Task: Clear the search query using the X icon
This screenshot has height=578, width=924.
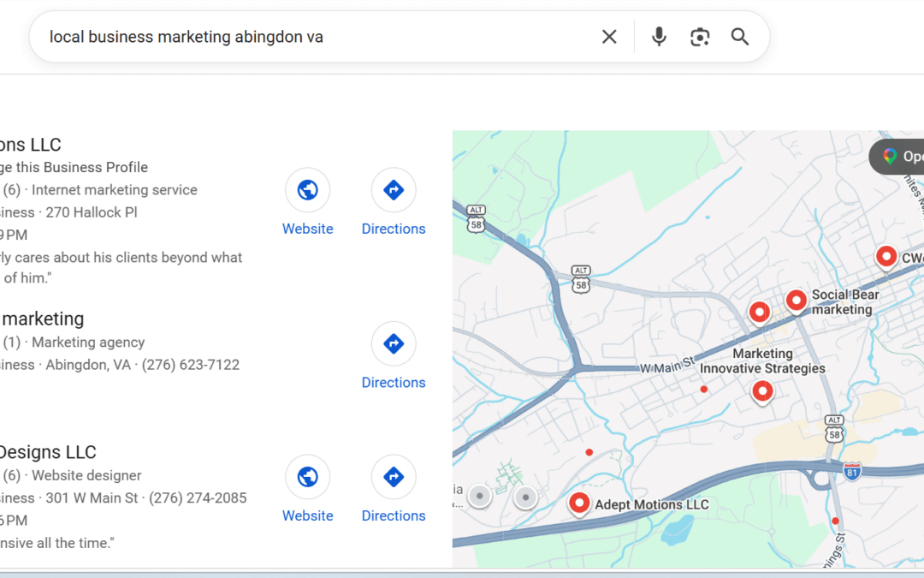Action: pos(608,37)
